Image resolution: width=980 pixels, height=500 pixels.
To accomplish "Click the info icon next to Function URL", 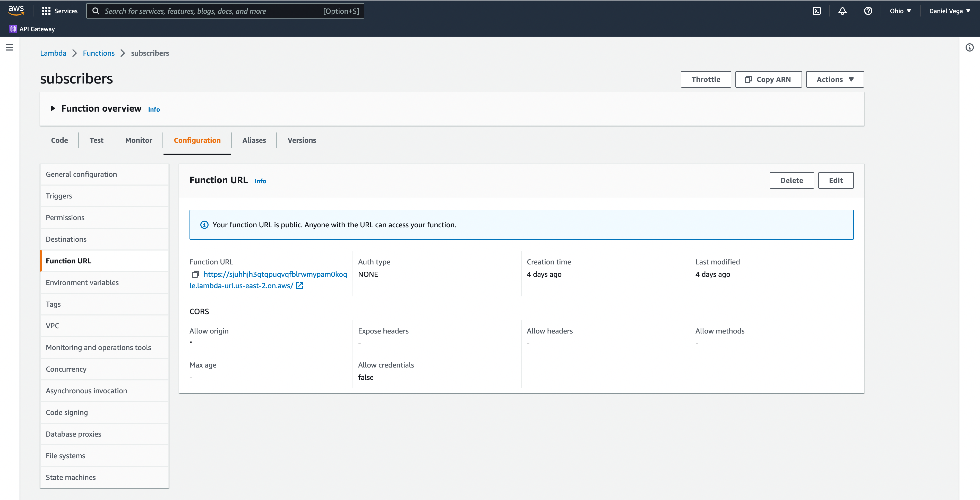I will coord(260,180).
